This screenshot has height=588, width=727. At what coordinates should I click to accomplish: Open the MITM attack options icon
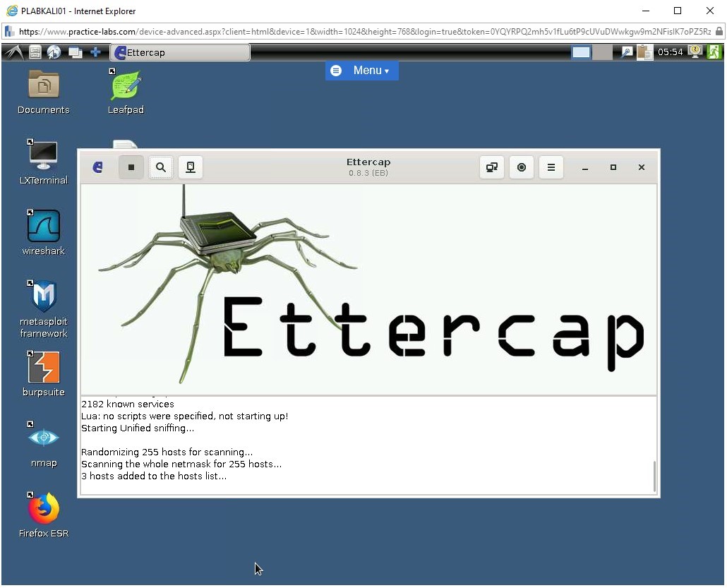point(492,167)
